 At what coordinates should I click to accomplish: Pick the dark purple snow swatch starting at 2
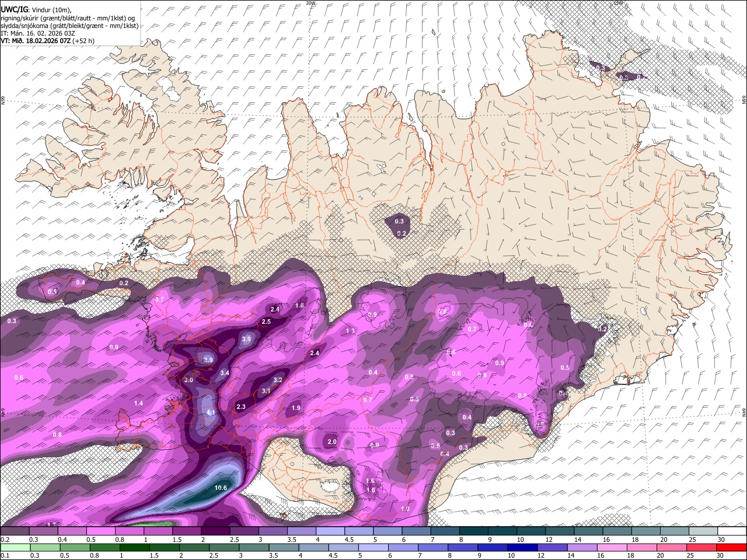pos(215,531)
